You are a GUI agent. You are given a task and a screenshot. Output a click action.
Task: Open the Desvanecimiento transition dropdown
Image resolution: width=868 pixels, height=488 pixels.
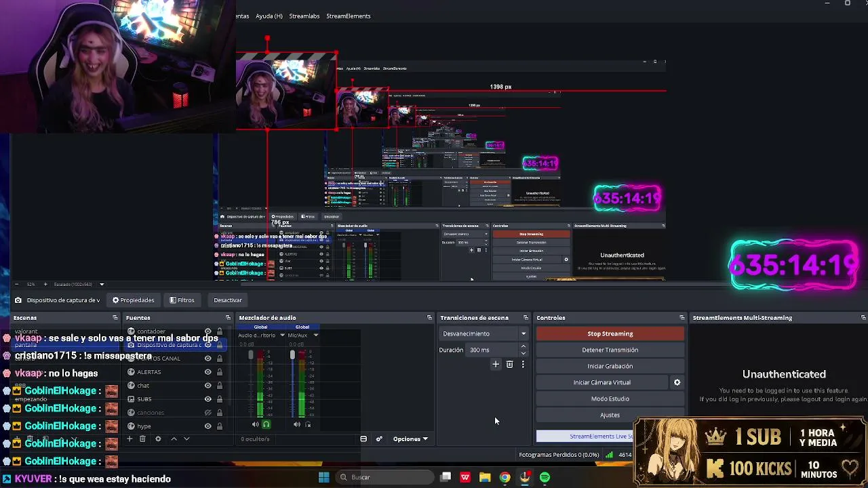484,333
